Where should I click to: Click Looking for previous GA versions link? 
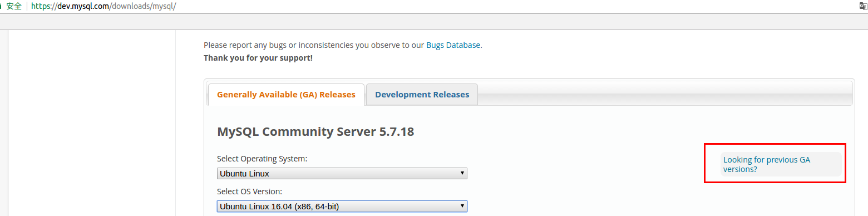point(767,164)
